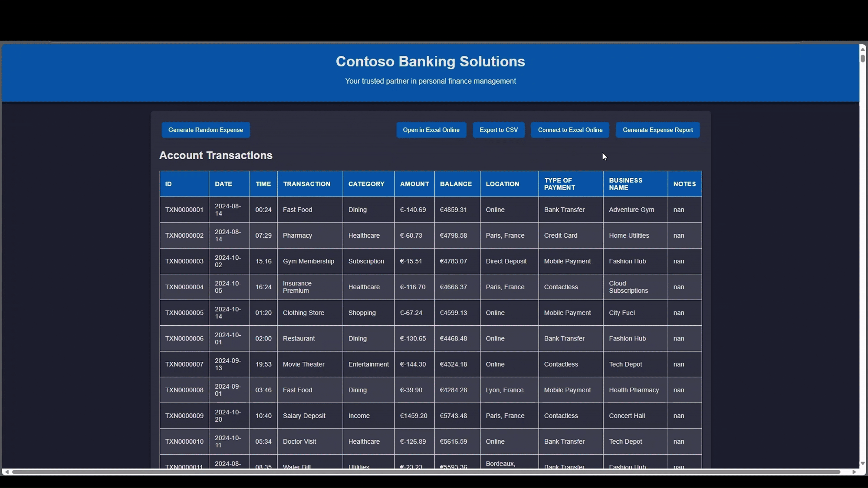Click the Concert Hall business cell

tap(635, 416)
